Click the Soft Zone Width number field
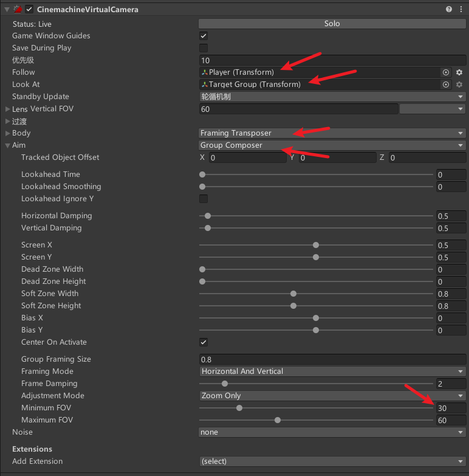This screenshot has width=469, height=476. coord(451,294)
